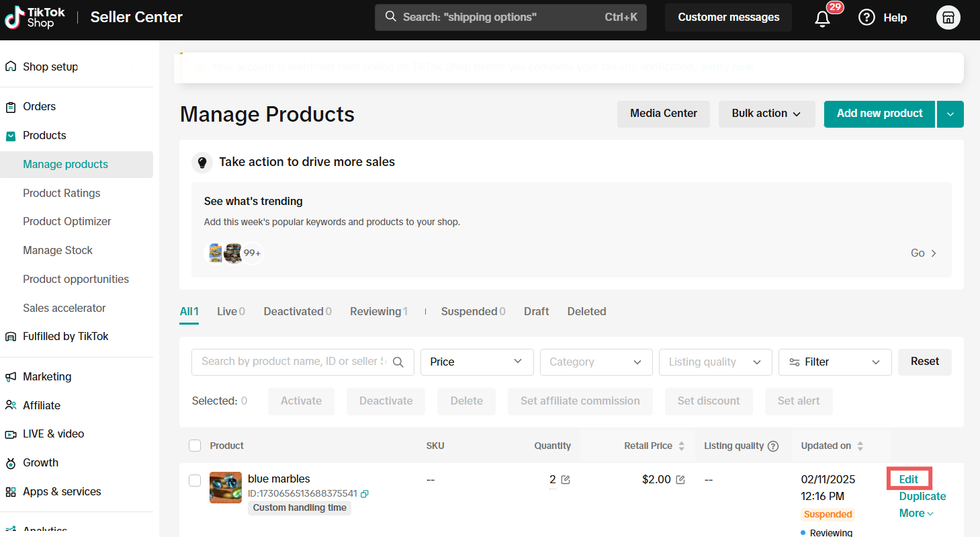
Task: Expand the Bulk action dropdown
Action: [x=766, y=114]
